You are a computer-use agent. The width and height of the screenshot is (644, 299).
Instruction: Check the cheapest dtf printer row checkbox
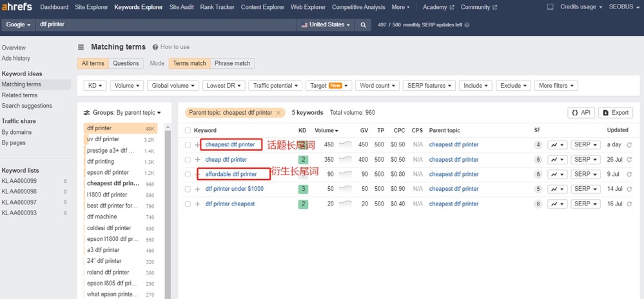pos(188,145)
